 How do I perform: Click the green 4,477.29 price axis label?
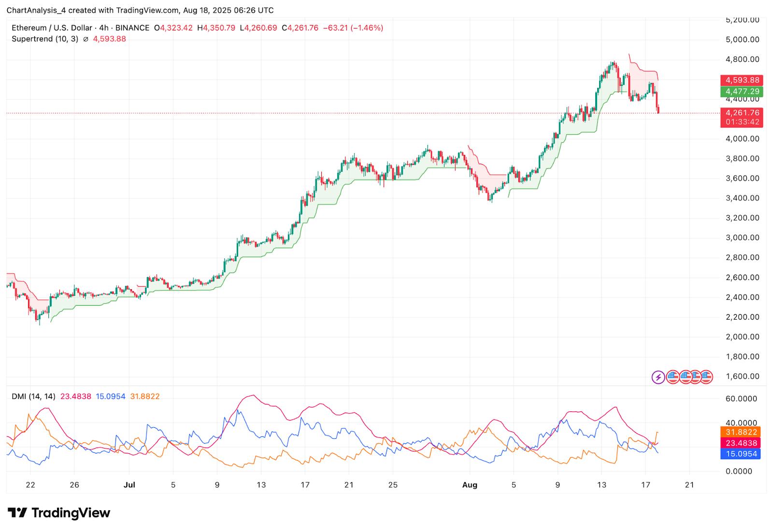point(742,91)
